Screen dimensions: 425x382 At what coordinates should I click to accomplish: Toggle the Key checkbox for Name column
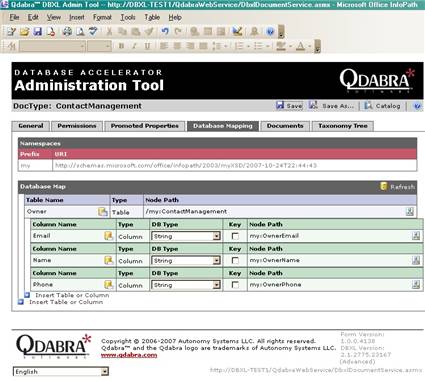[x=235, y=260]
